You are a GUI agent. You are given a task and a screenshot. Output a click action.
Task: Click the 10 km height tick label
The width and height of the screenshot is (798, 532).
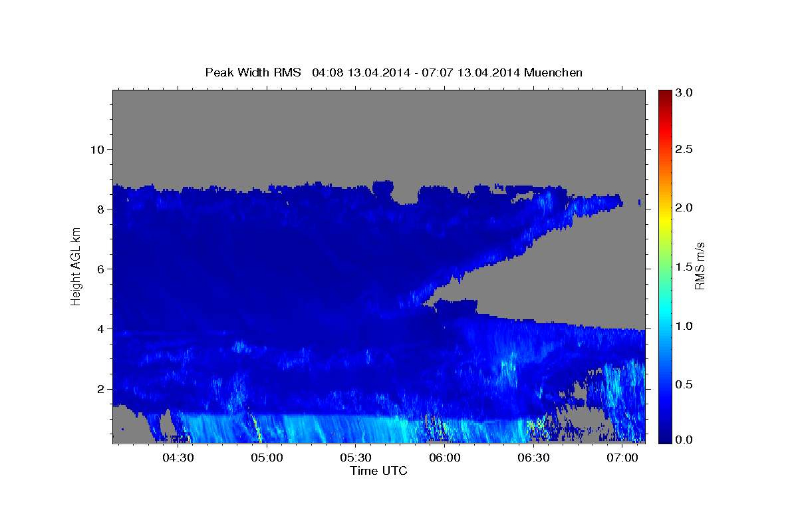point(96,149)
